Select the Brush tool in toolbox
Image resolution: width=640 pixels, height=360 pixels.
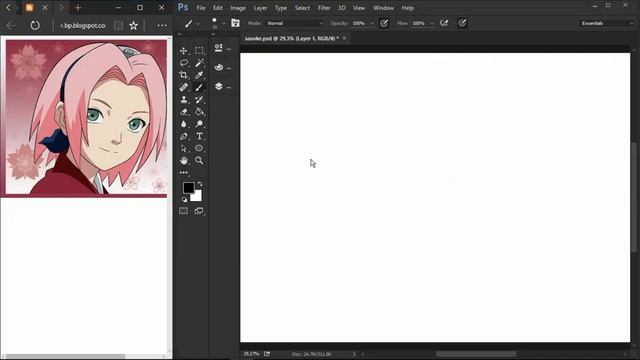pos(199,87)
